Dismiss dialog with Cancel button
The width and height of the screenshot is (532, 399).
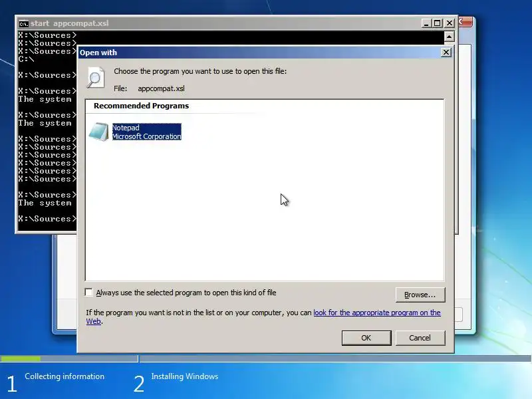click(420, 338)
